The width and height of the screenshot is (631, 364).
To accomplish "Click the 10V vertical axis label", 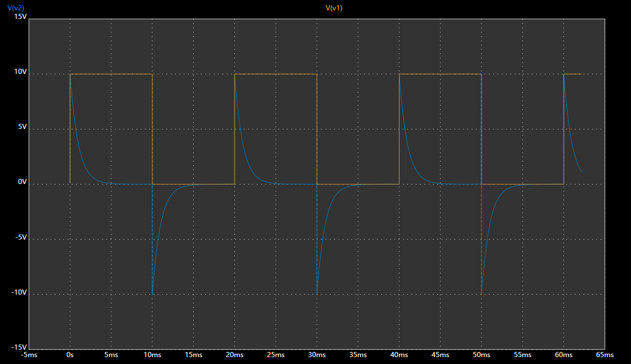I will click(x=20, y=72).
